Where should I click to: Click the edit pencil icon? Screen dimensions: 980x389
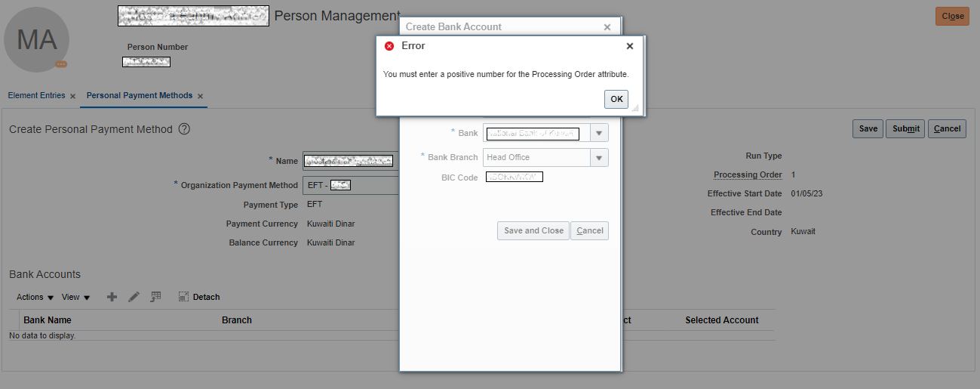point(134,297)
